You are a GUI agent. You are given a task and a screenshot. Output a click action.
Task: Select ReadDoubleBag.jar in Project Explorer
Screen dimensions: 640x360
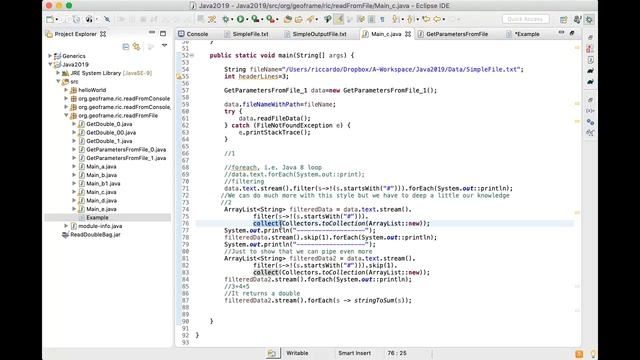coord(95,235)
